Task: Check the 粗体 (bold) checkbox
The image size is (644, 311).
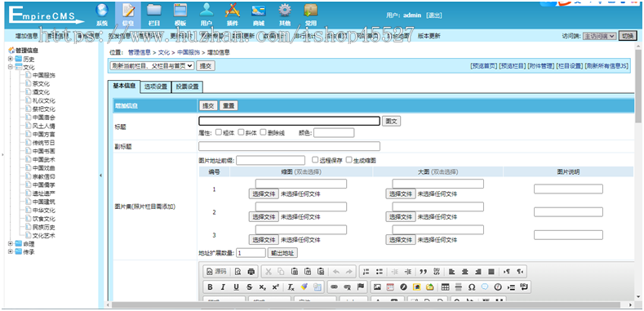Action: 219,132
